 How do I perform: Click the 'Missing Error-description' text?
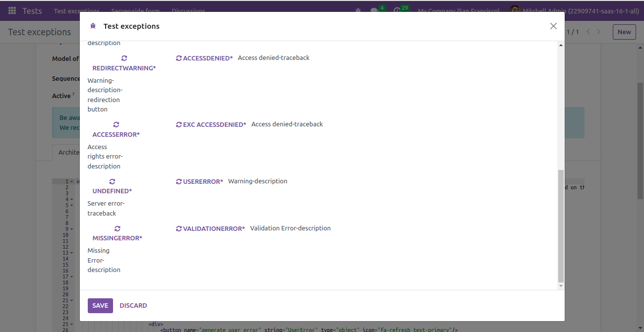coord(104,260)
